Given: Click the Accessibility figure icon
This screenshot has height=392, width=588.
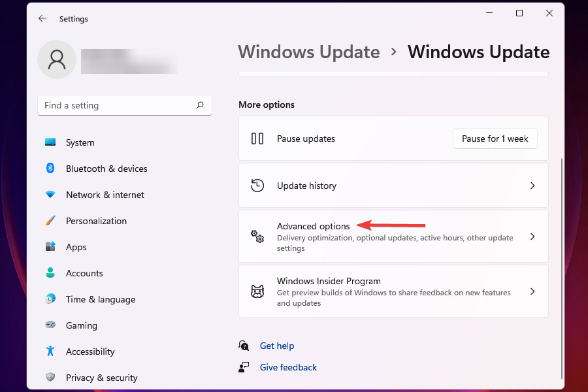Looking at the screenshot, I should pyautogui.click(x=50, y=351).
